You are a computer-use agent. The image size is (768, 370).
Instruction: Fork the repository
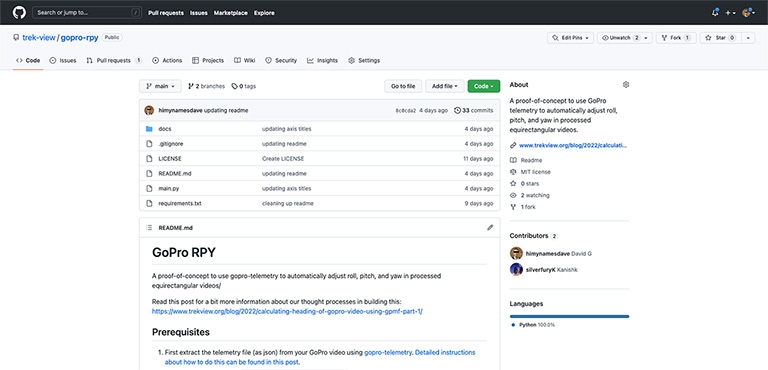click(x=676, y=38)
